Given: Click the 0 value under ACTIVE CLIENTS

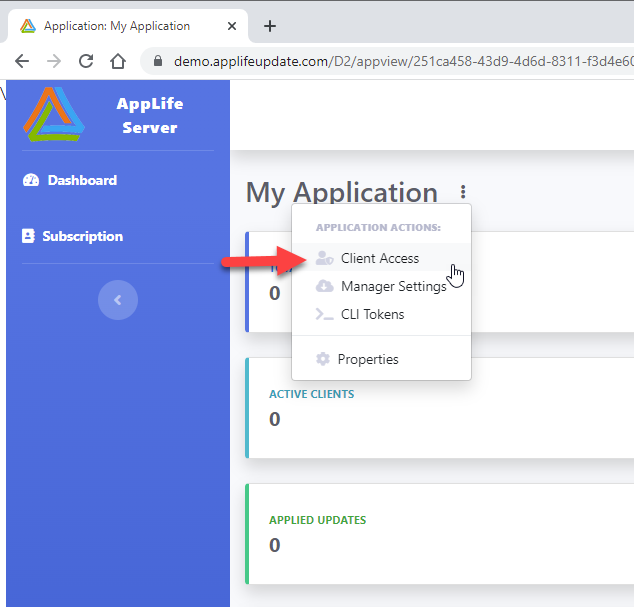Looking at the screenshot, I should tap(275, 419).
